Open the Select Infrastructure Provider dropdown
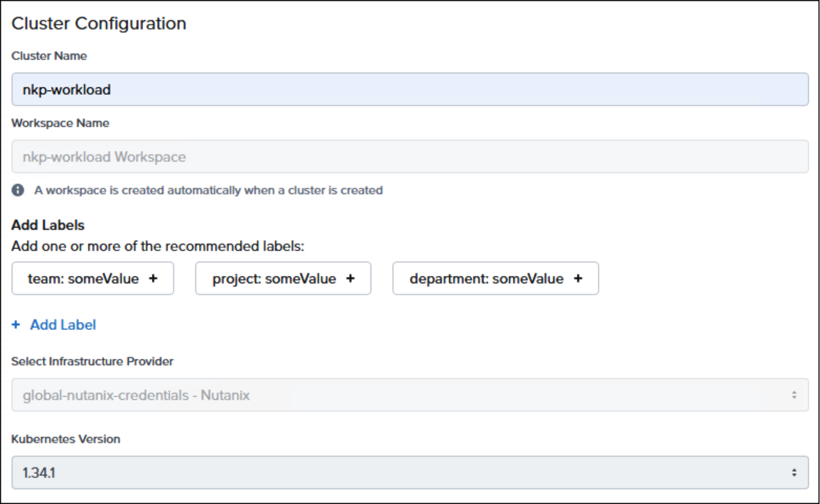Screen dimensions: 820x504 410,395
